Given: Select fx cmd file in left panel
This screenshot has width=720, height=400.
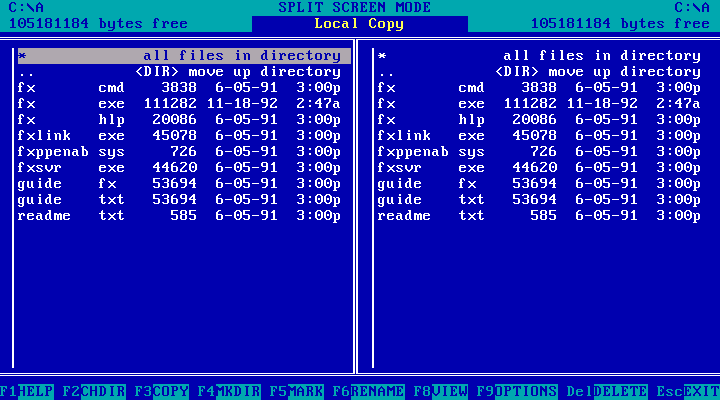Looking at the screenshot, I should pos(180,88).
